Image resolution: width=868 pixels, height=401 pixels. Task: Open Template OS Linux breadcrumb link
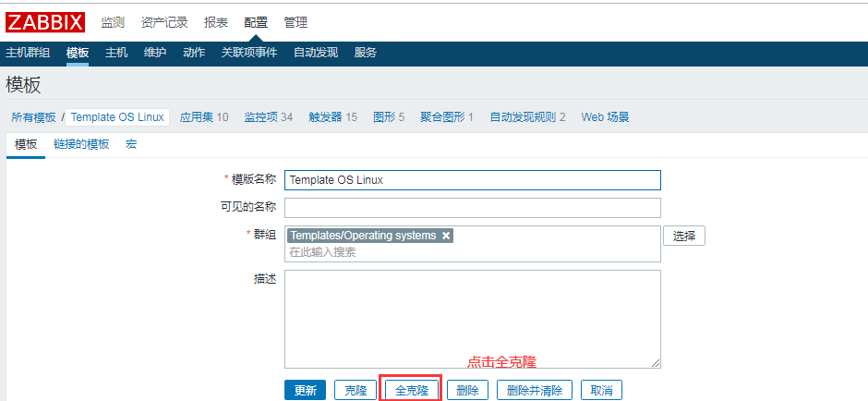pos(117,117)
